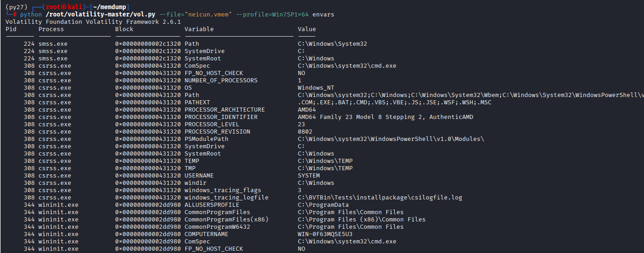Click the Pid column header
The width and height of the screenshot is (644, 253).
click(x=11, y=29)
